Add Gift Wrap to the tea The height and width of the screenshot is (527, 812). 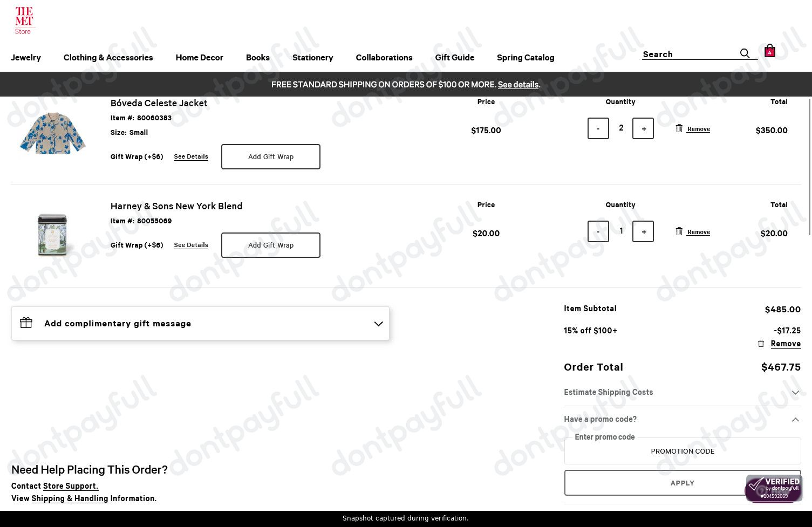click(x=271, y=245)
